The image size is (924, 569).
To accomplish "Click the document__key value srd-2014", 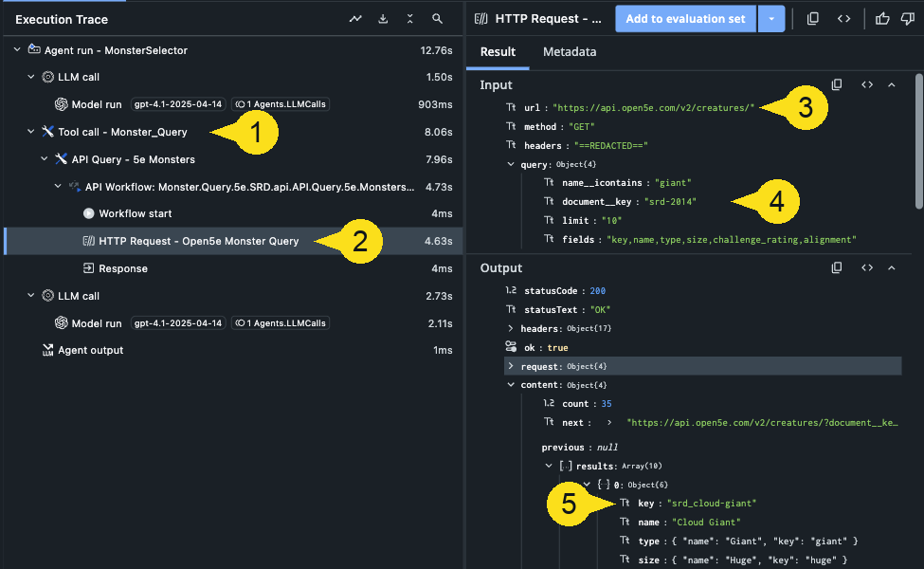I will tap(670, 202).
